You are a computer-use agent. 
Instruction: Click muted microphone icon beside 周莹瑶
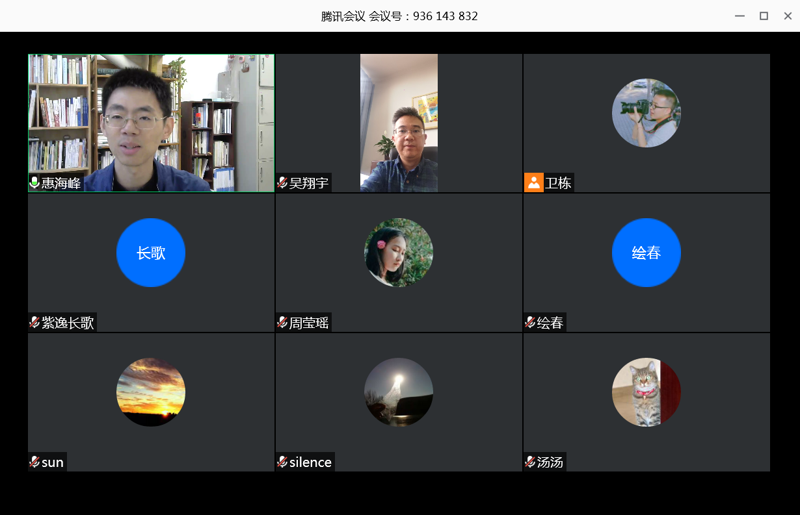[x=282, y=323]
